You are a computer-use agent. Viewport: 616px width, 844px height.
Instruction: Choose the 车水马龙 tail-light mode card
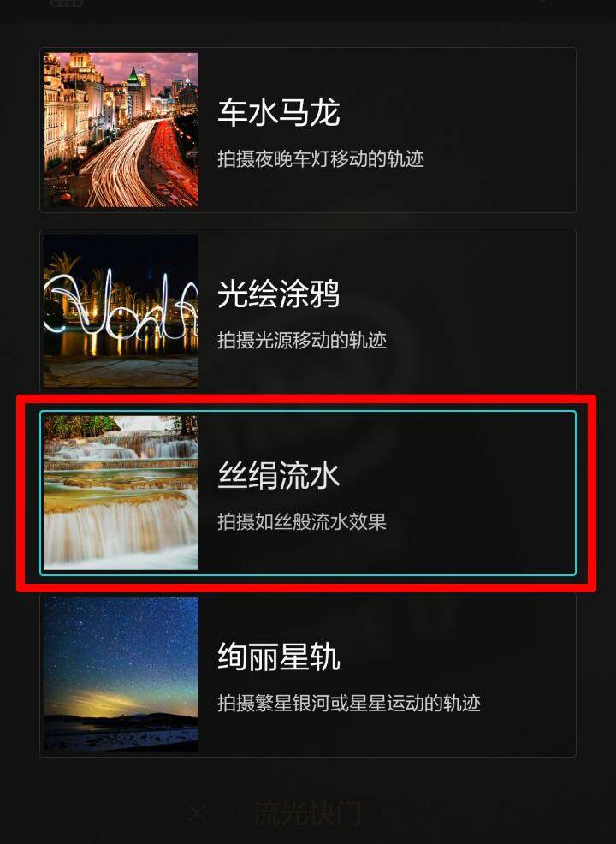pyautogui.click(x=308, y=130)
